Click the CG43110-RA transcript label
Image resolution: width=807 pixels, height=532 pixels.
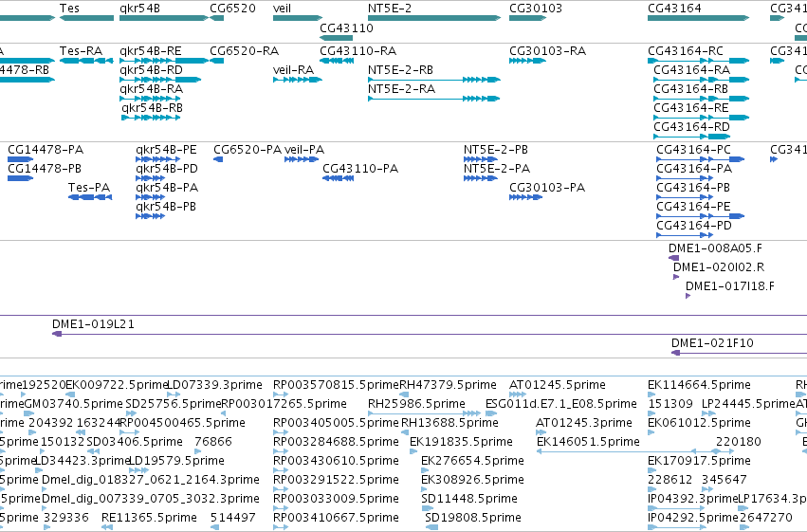358,51
